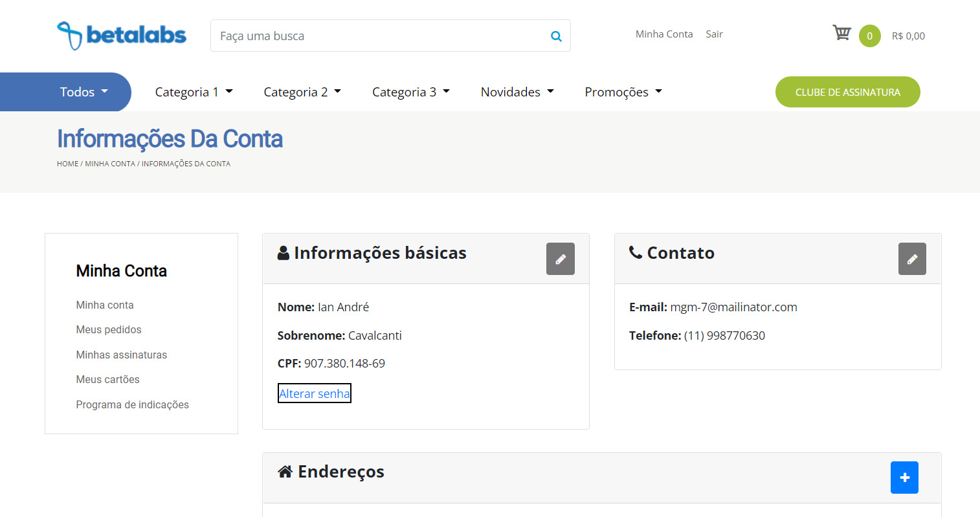
Task: Go to MINHA CONTA in breadcrumb
Action: tap(110, 164)
